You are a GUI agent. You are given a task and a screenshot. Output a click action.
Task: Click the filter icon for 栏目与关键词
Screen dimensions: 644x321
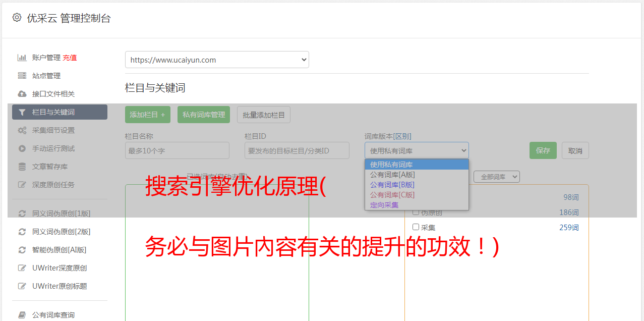pos(22,112)
